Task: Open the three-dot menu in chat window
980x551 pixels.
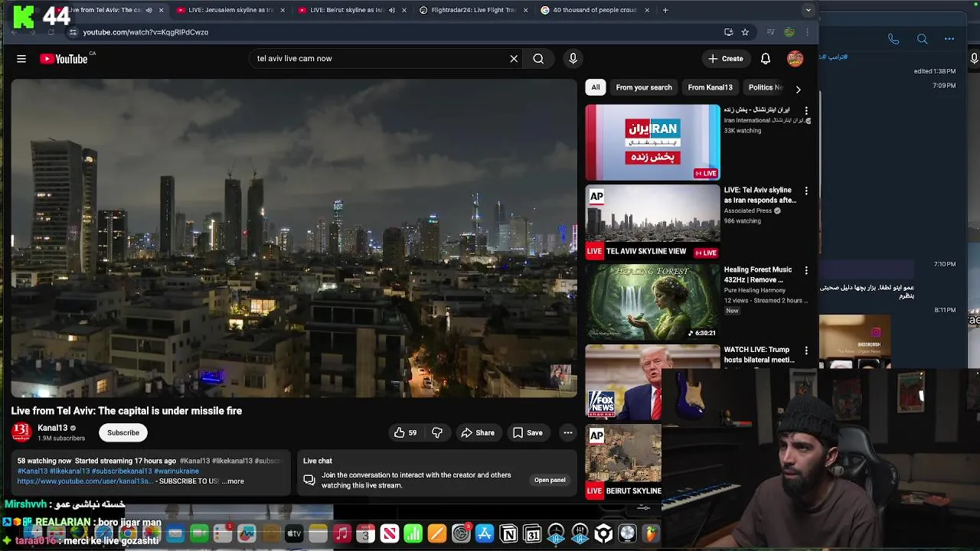Action: coord(949,39)
